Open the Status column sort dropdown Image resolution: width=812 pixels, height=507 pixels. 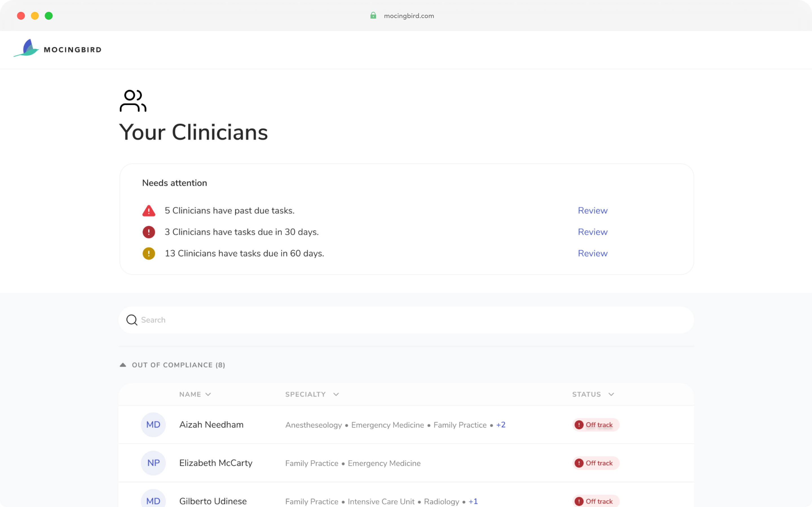pos(612,394)
